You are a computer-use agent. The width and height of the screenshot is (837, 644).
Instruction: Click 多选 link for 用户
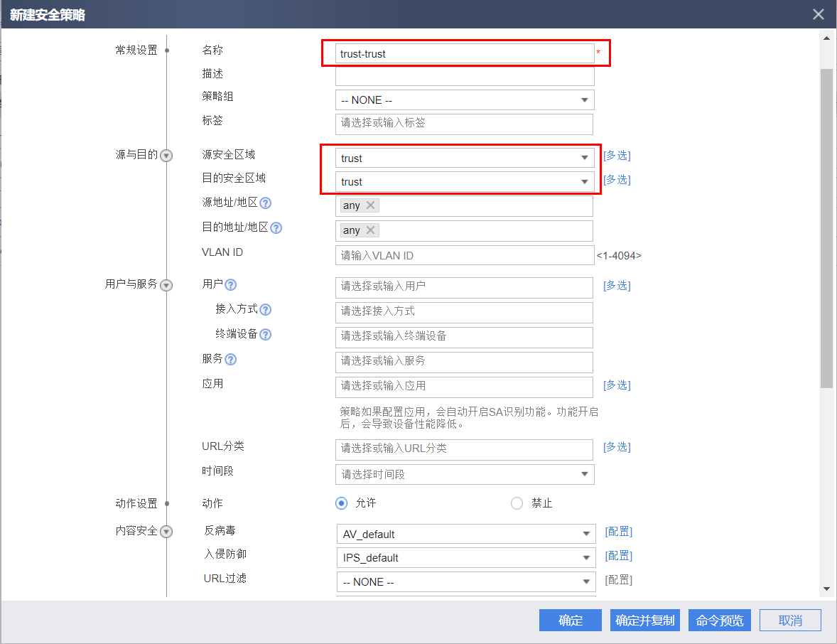(x=617, y=286)
